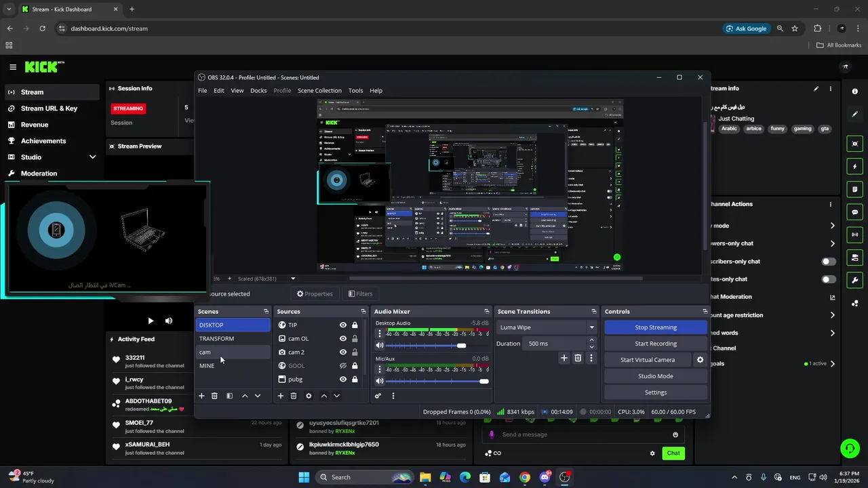Click chat message input field
The image size is (868, 488).
pyautogui.click(x=583, y=434)
